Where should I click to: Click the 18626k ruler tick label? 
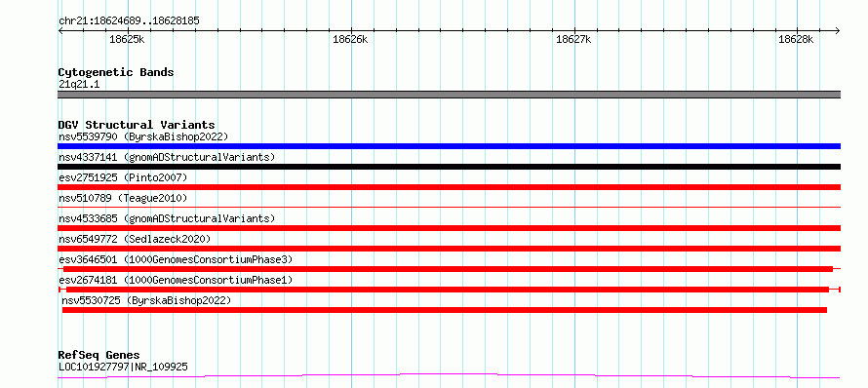350,39
